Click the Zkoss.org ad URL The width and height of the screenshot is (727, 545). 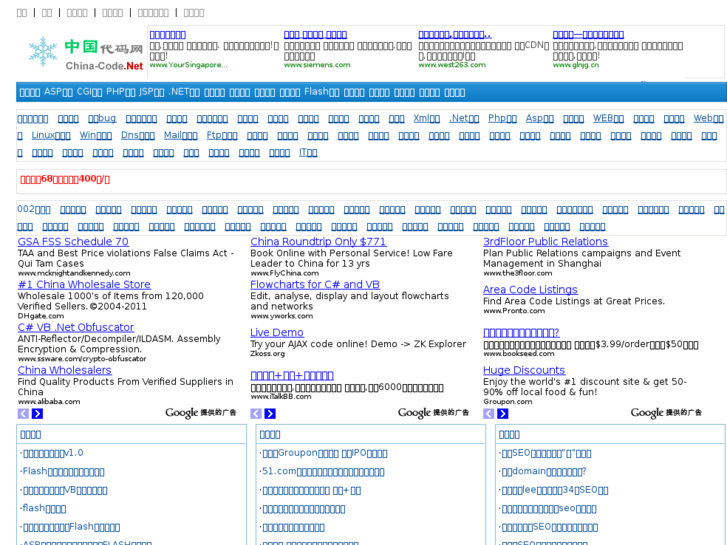268,353
